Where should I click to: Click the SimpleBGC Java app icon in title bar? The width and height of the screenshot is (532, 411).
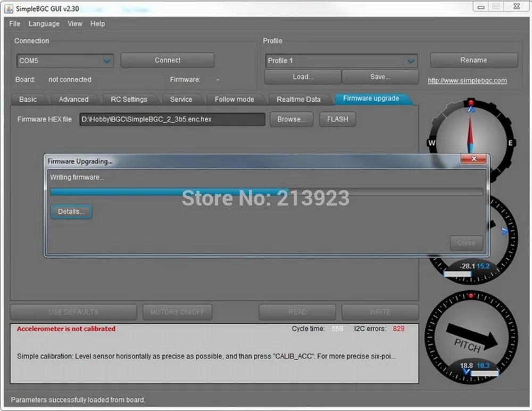tap(9, 9)
